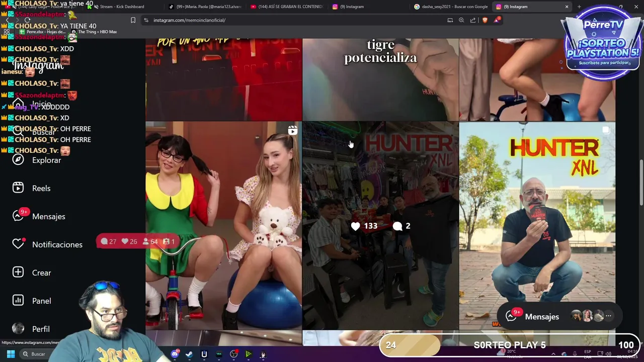Screen dimensions: 644x362
Task: Click the page vertical scrollbar
Action: click(x=641, y=182)
